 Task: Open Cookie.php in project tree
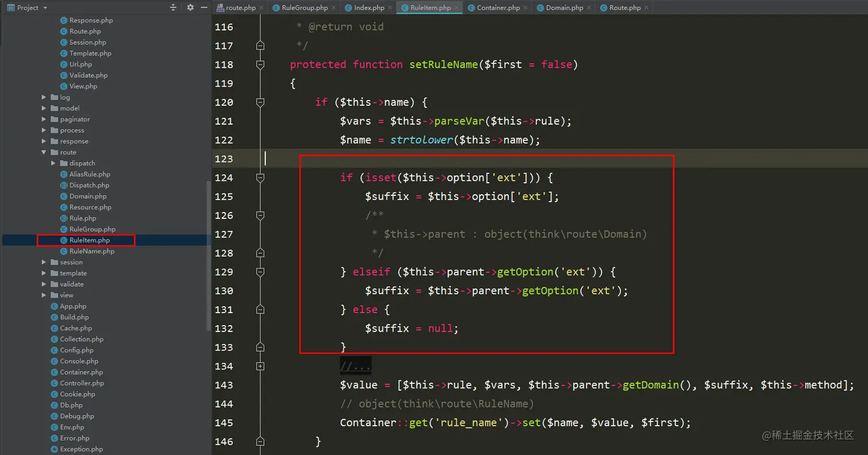tap(73, 394)
